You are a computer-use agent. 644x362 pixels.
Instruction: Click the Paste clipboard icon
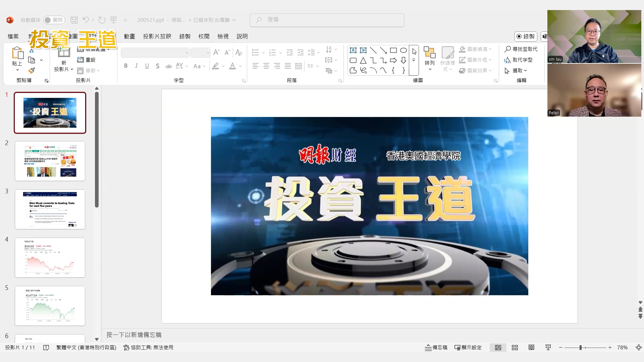tap(17, 54)
